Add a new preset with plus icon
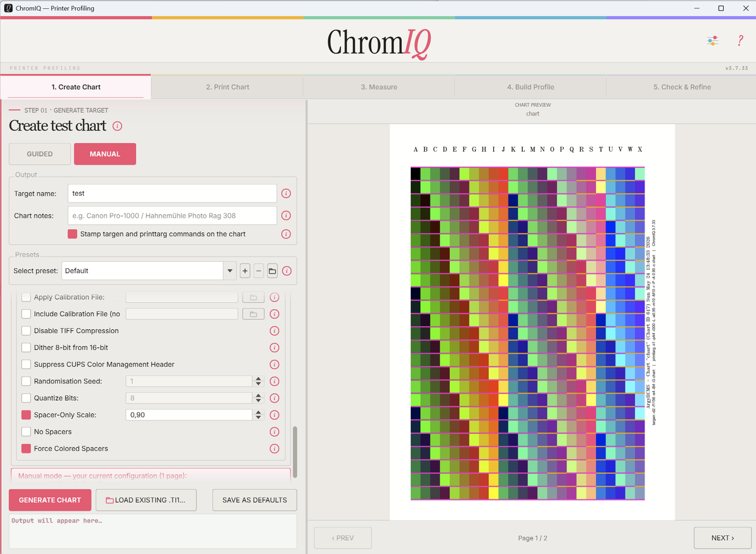This screenshot has height=554, width=756. click(245, 271)
